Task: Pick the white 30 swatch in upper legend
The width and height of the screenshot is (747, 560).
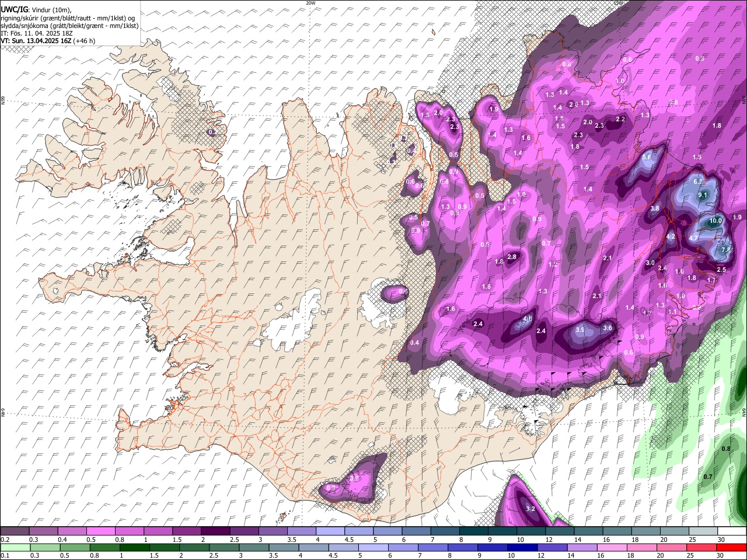Action: click(x=732, y=531)
